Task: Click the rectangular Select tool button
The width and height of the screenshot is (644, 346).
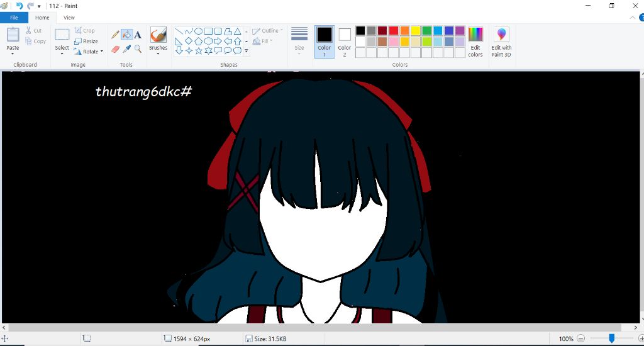Action: point(62,35)
